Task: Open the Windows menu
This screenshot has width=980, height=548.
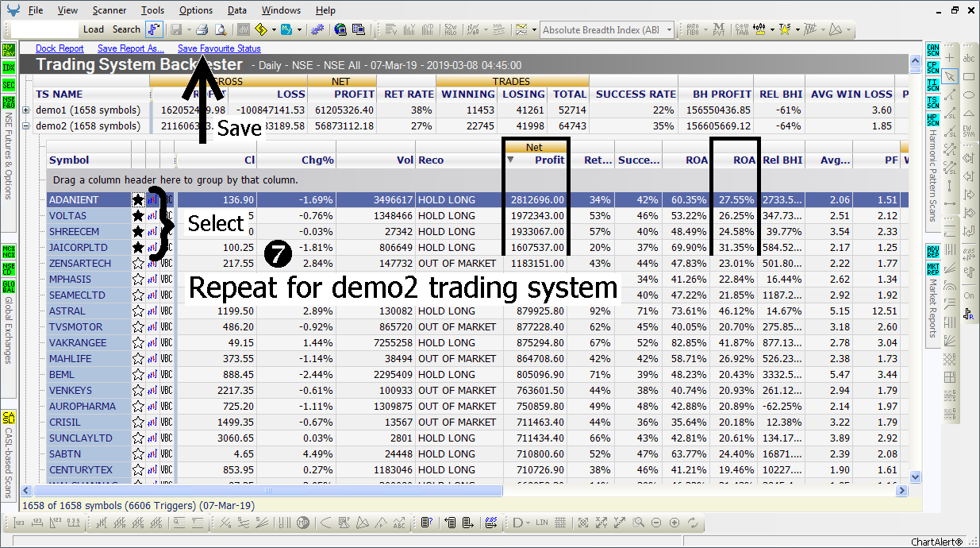Action: pos(281,10)
